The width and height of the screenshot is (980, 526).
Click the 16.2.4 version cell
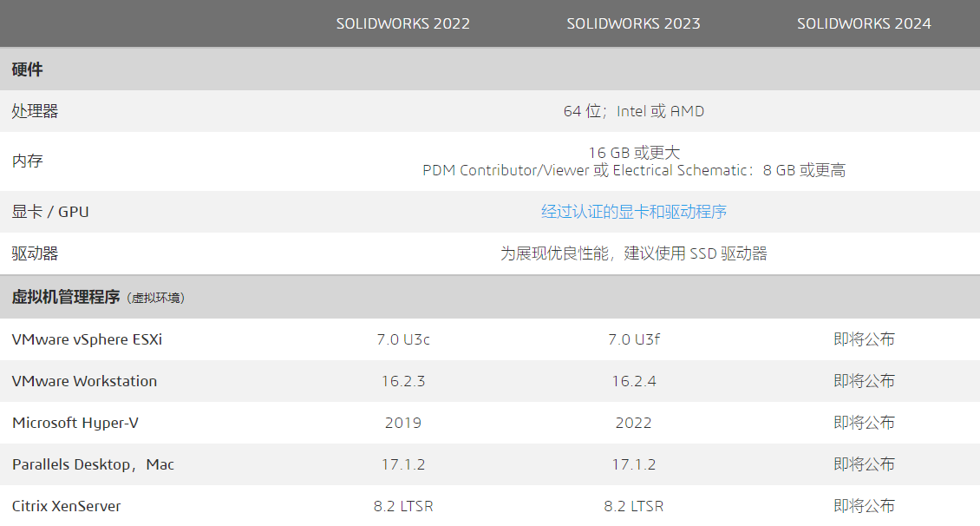click(x=634, y=381)
